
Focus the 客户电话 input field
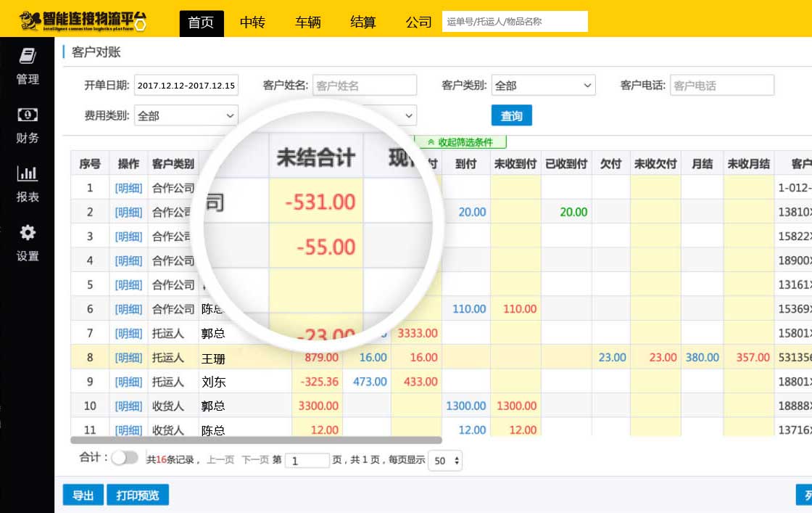pos(721,86)
